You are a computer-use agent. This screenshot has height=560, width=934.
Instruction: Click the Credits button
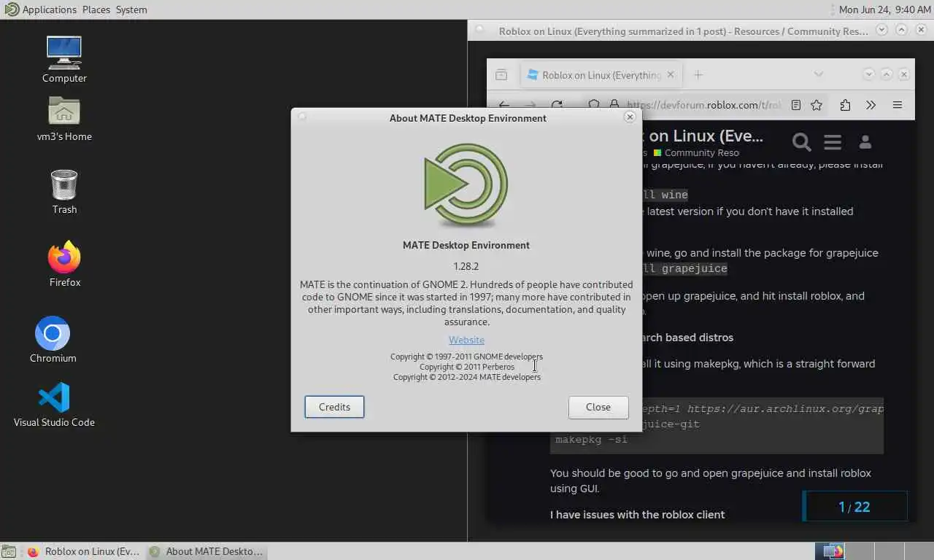pyautogui.click(x=334, y=407)
